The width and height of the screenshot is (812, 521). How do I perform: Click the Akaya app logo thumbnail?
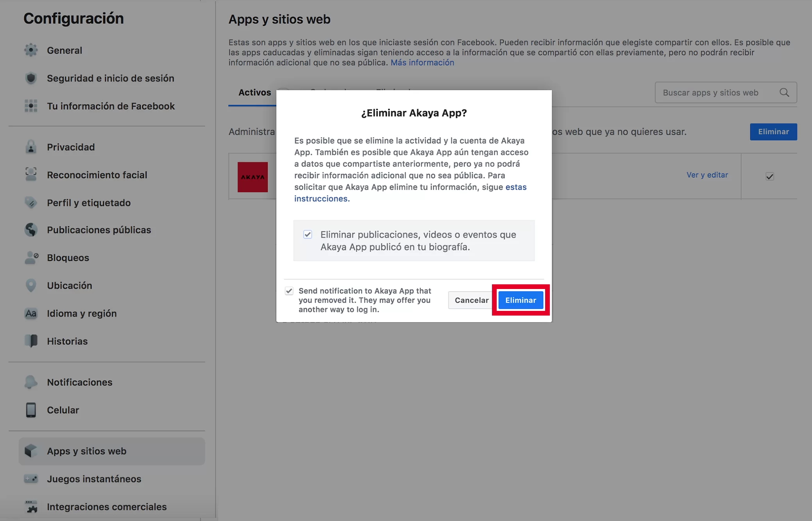pyautogui.click(x=252, y=177)
